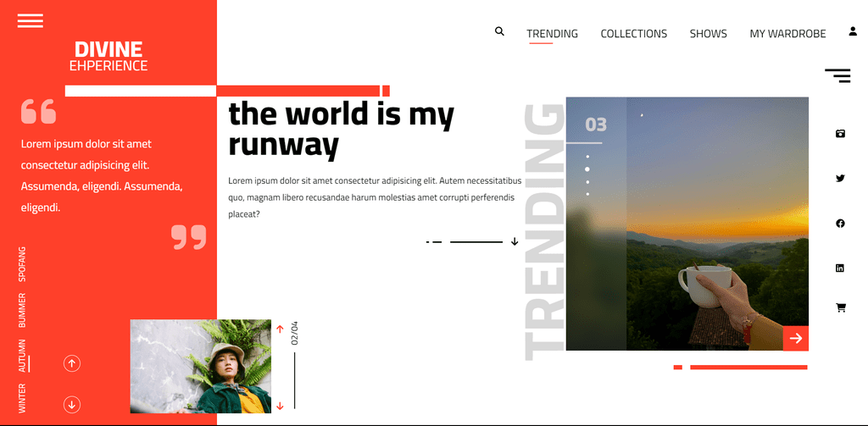Click the camera icon in right sidebar

[x=840, y=134]
